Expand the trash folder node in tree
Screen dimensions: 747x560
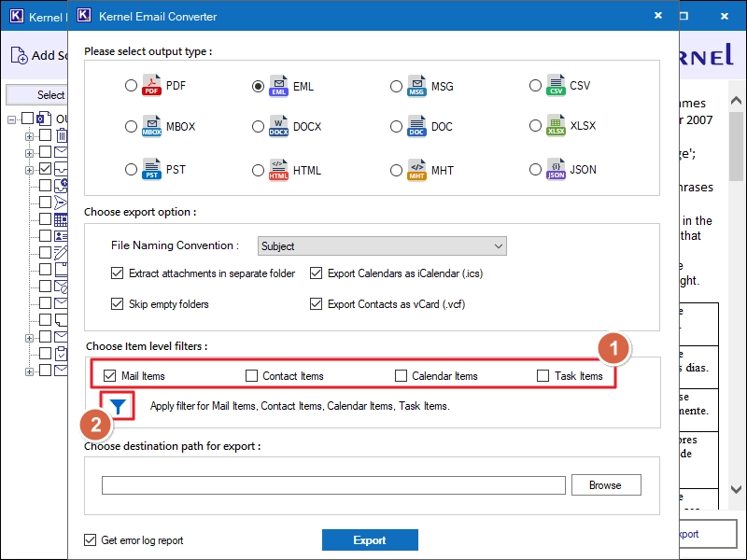pyautogui.click(x=29, y=136)
